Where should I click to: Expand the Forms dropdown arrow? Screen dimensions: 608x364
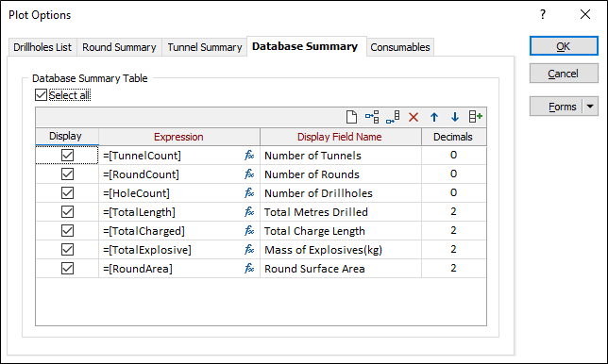[x=590, y=107]
